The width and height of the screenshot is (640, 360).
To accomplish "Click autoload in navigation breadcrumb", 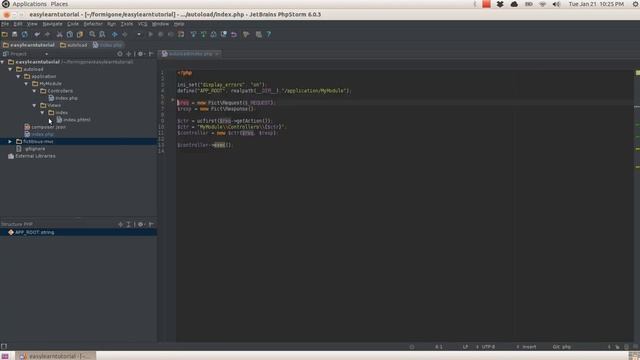I will click(x=73, y=45).
